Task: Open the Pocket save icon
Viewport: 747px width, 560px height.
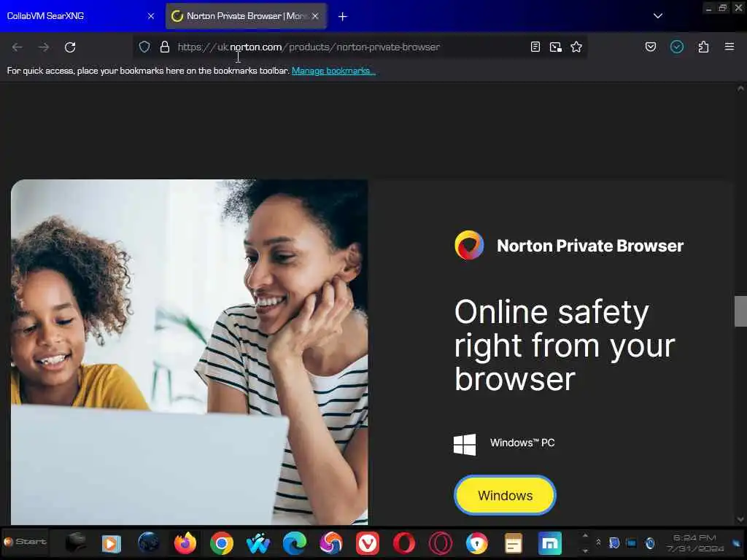Action: click(651, 47)
